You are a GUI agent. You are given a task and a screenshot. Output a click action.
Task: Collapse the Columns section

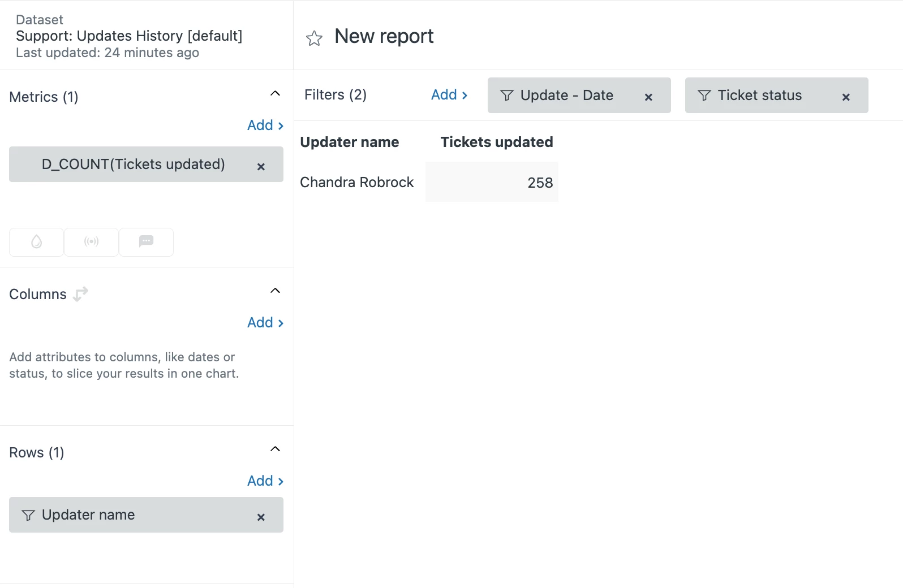[276, 291]
